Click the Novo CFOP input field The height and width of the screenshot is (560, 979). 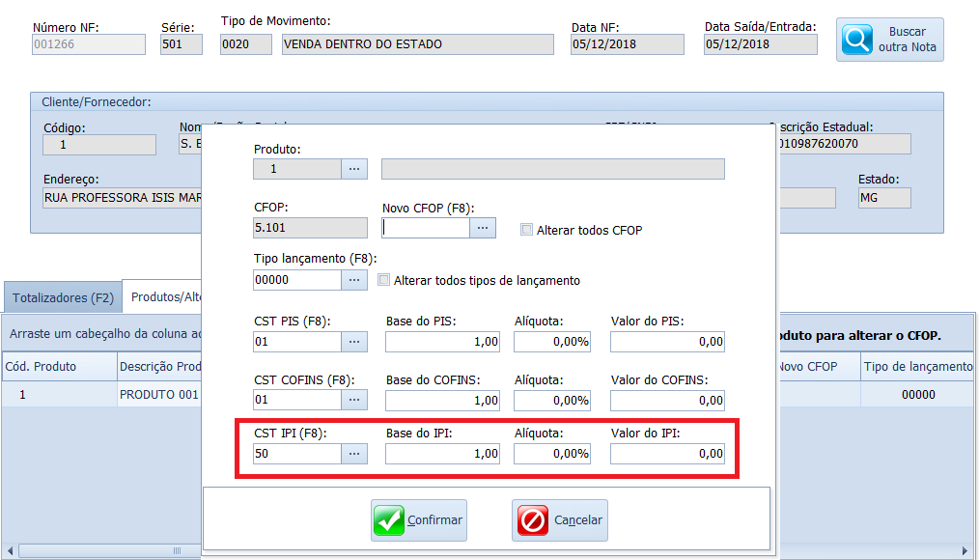(426, 228)
